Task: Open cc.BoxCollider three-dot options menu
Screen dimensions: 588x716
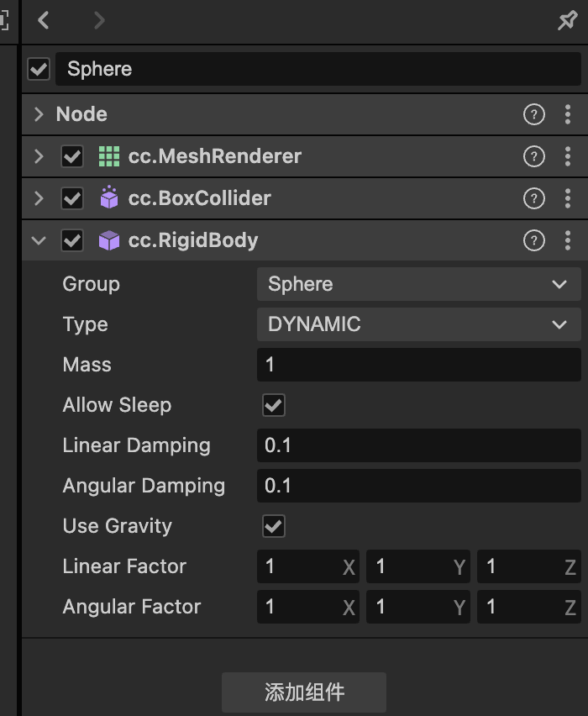Action: [569, 199]
